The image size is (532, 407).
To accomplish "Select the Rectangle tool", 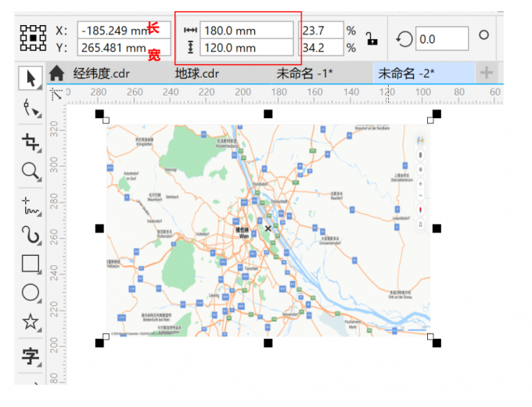I will pos(31,264).
